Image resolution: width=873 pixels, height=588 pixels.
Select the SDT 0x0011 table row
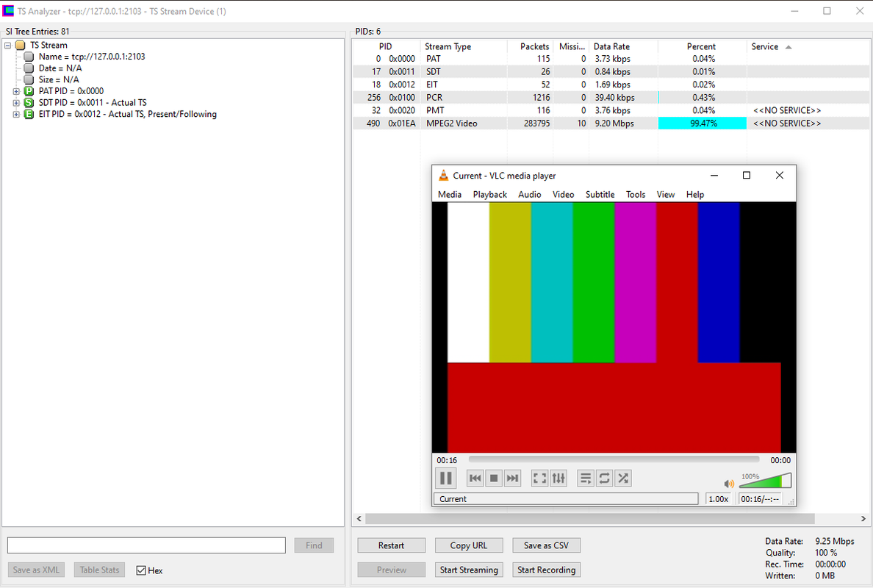point(610,71)
